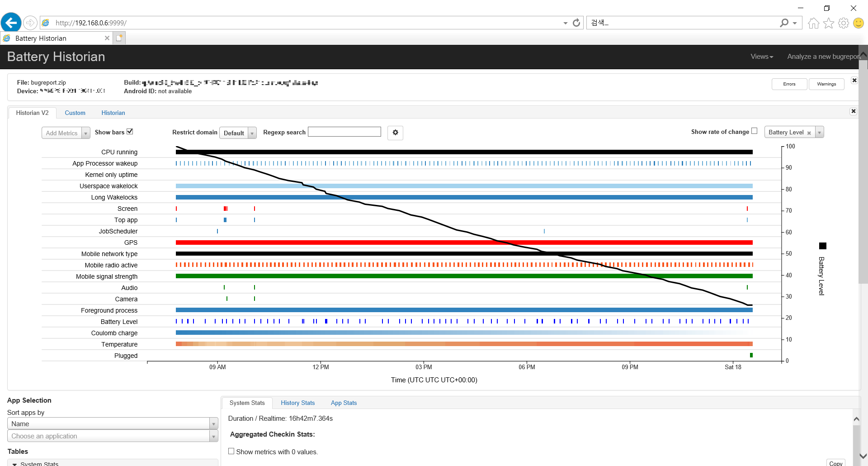This screenshot has height=466, width=868.
Task: Open the chart settings gear button
Action: pos(395,133)
